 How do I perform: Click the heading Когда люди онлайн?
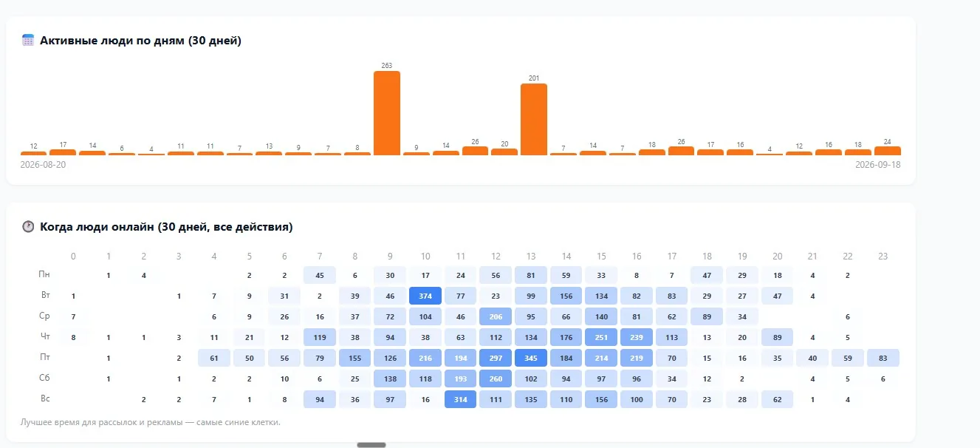tap(166, 227)
